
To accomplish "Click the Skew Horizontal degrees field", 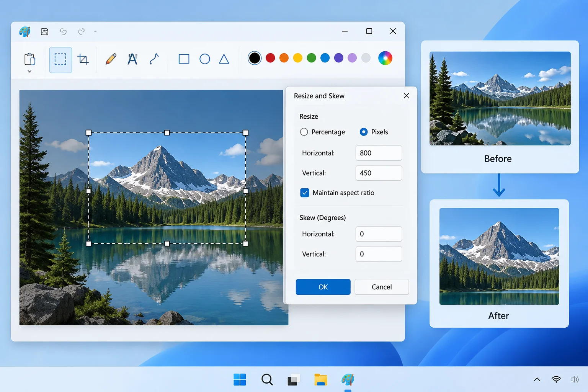I will point(379,234).
